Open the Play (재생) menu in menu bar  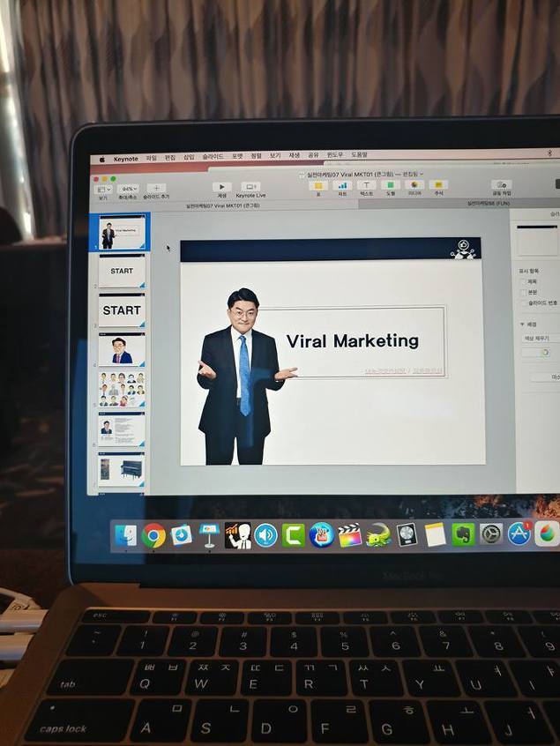(295, 155)
